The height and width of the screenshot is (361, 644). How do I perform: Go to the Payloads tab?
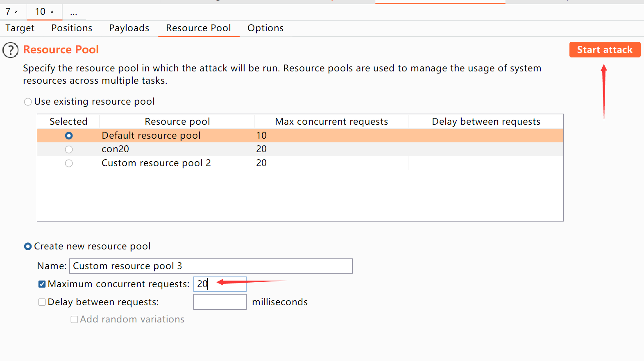tap(129, 28)
